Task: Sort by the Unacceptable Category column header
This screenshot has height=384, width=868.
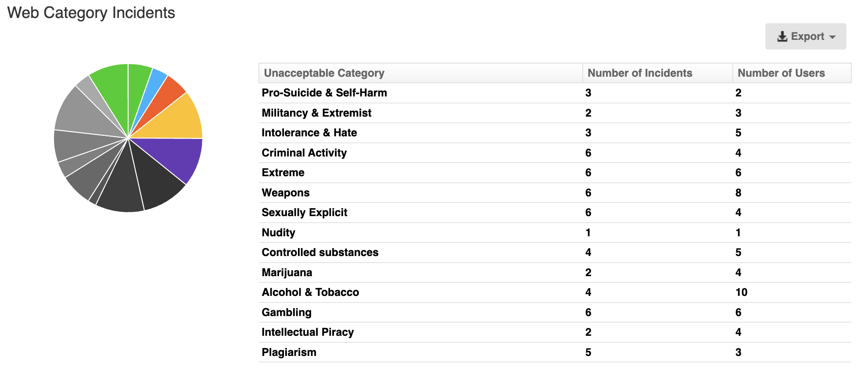Action: [324, 73]
